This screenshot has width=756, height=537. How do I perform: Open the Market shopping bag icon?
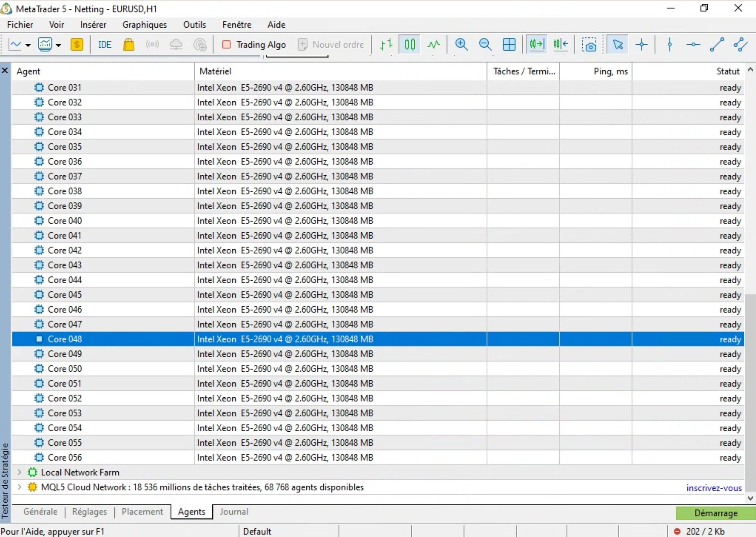click(x=129, y=45)
